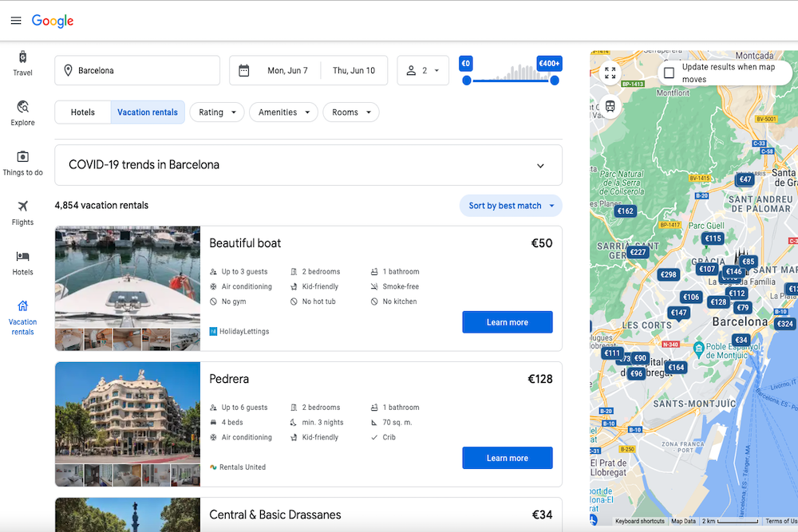Expand the map to fullscreen view

point(610,73)
